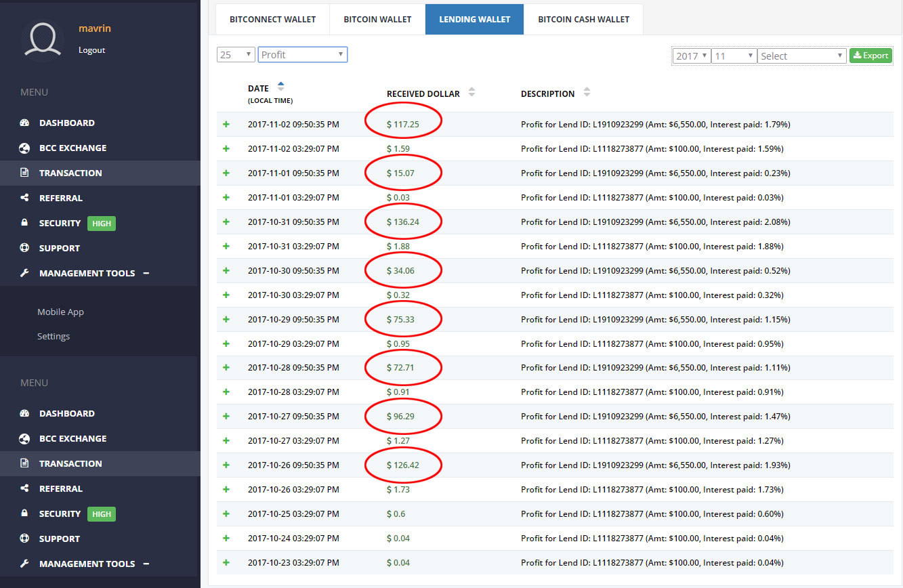Sort by RECEIVED DOLLAR using its sort arrows

[x=472, y=92]
